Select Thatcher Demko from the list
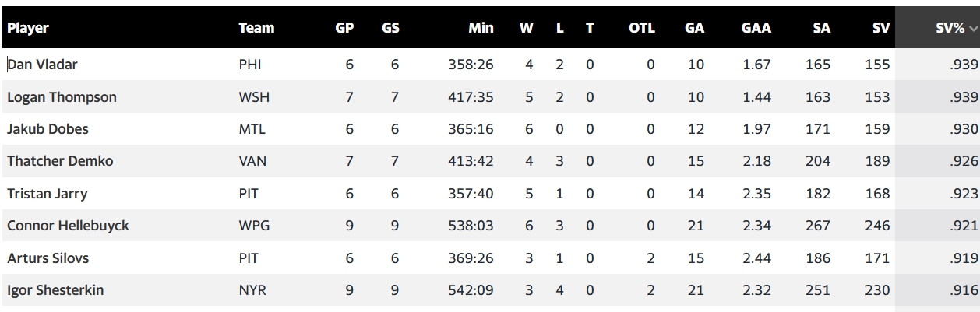Image resolution: width=980 pixels, height=312 pixels. click(x=60, y=162)
